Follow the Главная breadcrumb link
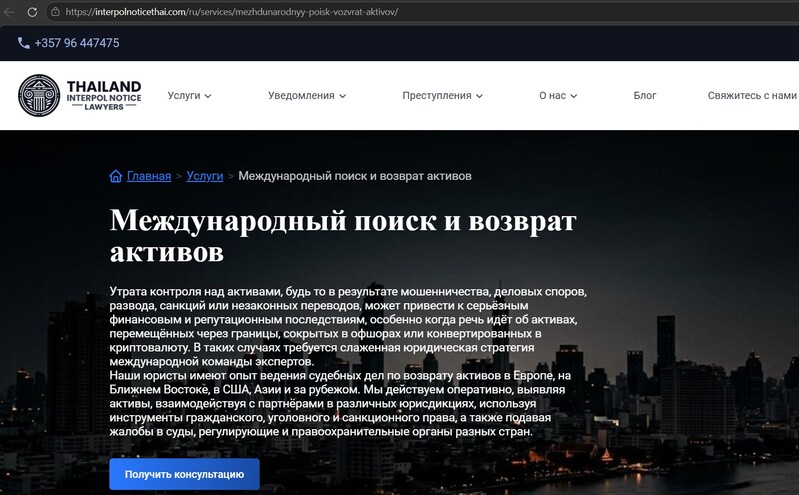 pyautogui.click(x=149, y=176)
